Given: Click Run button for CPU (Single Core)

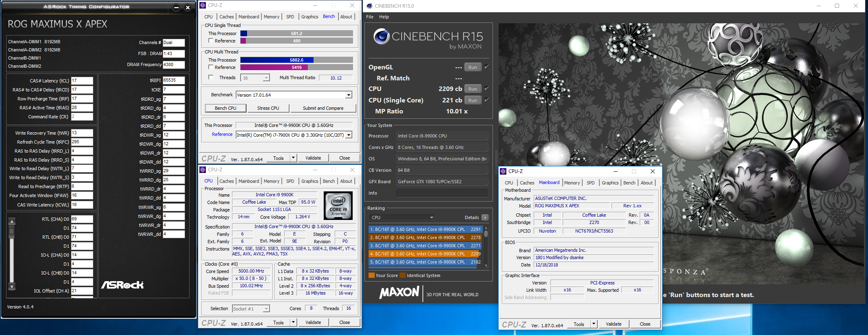Looking at the screenshot, I should tap(473, 100).
